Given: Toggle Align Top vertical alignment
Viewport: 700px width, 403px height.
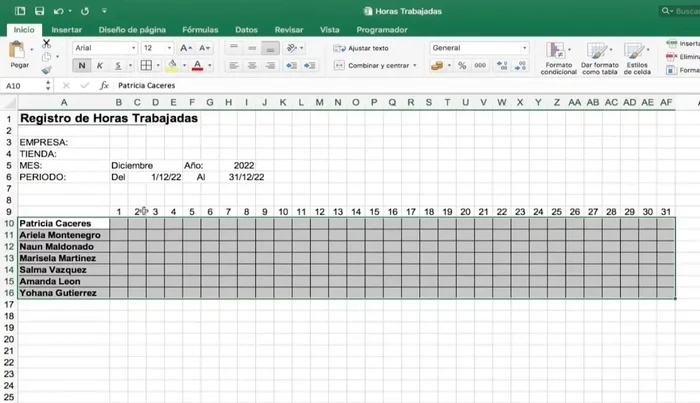Looking at the screenshot, I should (x=234, y=48).
